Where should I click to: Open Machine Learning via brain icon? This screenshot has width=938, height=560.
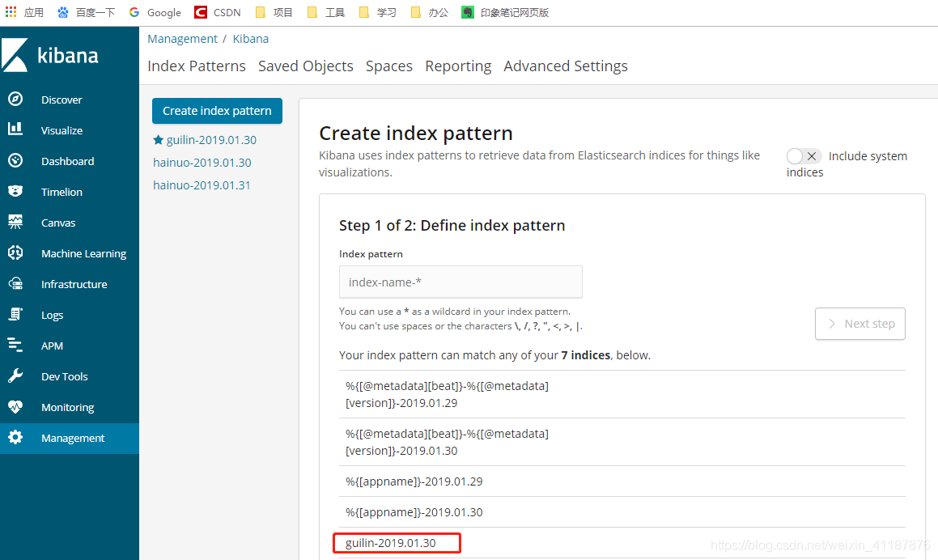coord(15,252)
